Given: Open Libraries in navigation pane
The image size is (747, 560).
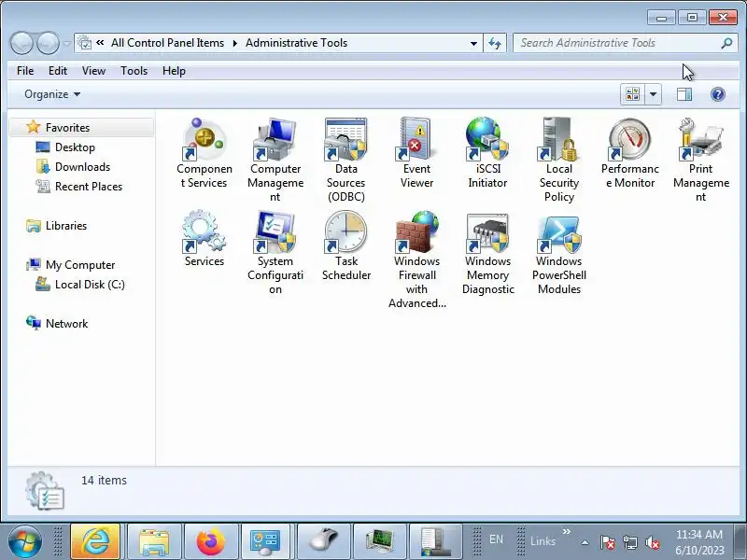Looking at the screenshot, I should pyautogui.click(x=65, y=226).
